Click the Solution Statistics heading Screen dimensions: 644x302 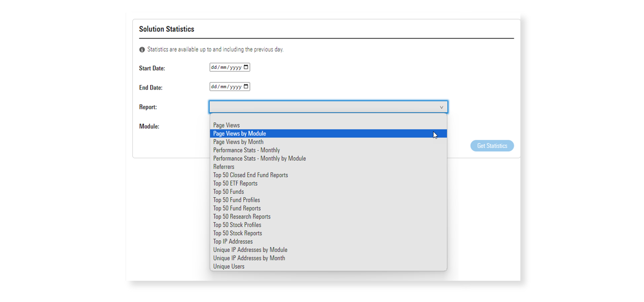166,29
